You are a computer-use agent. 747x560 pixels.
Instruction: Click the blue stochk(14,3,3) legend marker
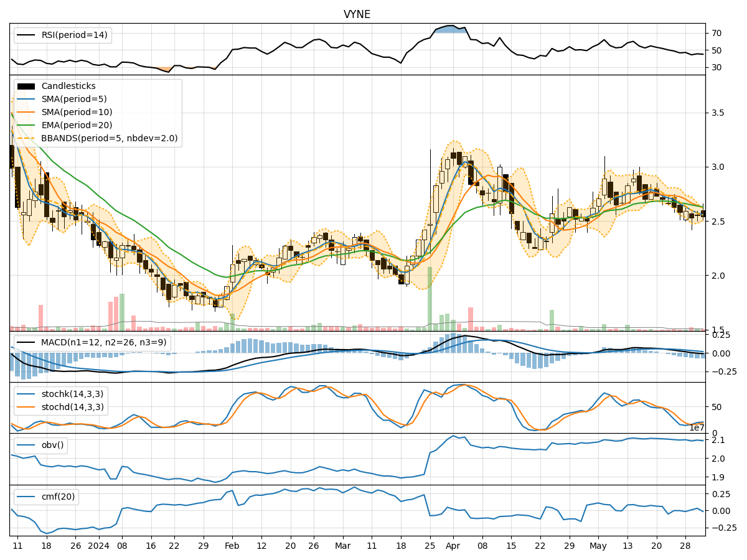[x=26, y=394]
